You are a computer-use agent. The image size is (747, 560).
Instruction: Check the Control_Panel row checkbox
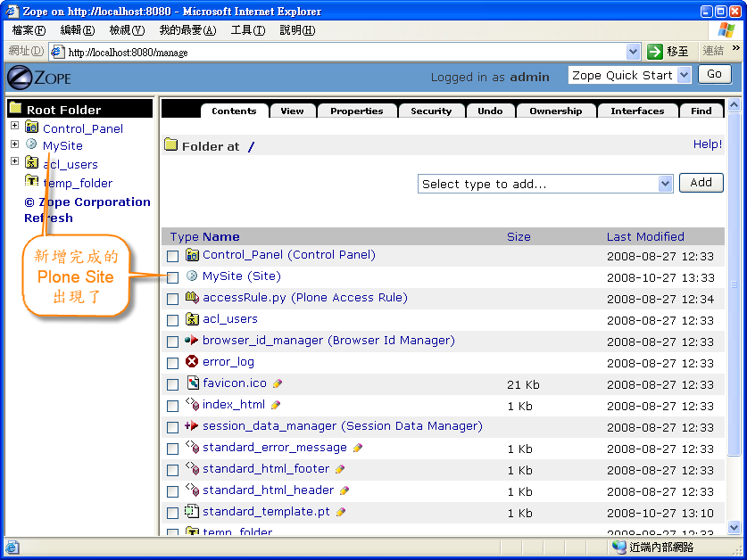pyautogui.click(x=172, y=256)
